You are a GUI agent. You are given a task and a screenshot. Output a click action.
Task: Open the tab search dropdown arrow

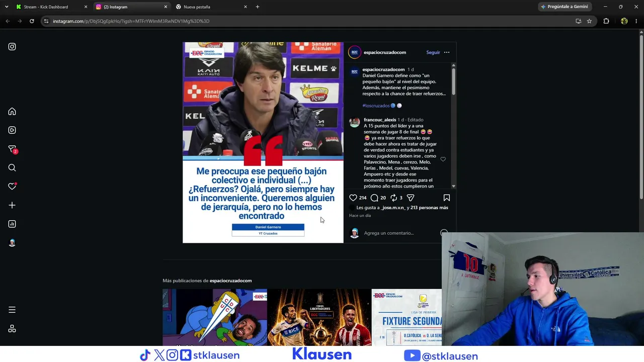tap(7, 7)
